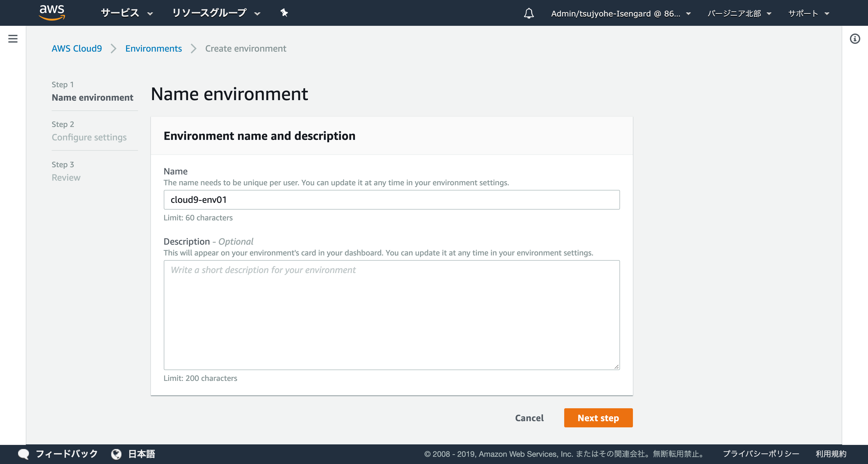Image resolution: width=868 pixels, height=464 pixels.
Task: Click the 'Environment name and description' heading
Action: 259,136
